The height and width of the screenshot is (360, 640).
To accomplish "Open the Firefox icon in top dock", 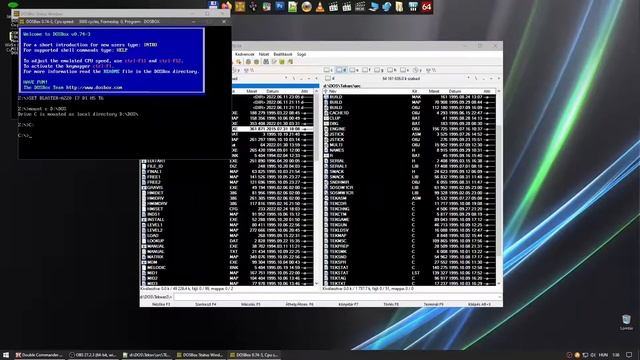I will click(x=227, y=6).
